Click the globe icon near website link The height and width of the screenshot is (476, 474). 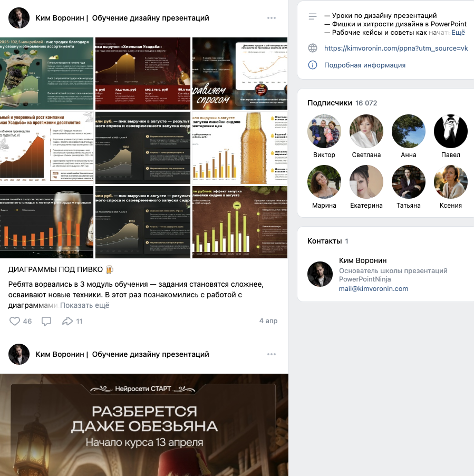pyautogui.click(x=313, y=48)
